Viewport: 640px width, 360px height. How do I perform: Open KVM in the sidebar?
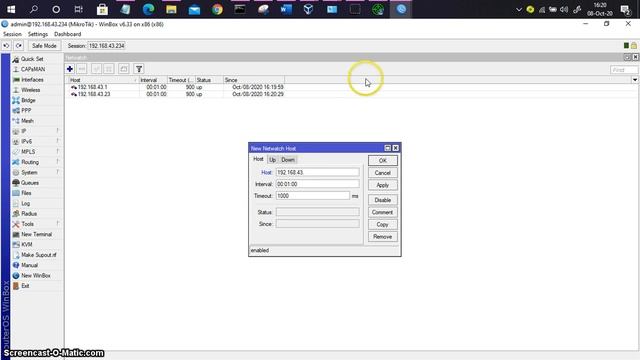pyautogui.click(x=27, y=244)
